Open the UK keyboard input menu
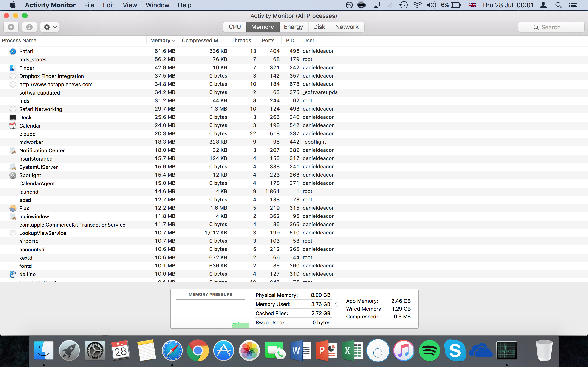 (x=472, y=5)
